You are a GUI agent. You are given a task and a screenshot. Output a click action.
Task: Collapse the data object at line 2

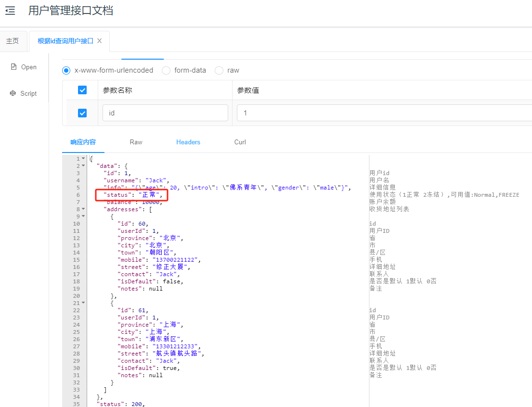pos(83,166)
